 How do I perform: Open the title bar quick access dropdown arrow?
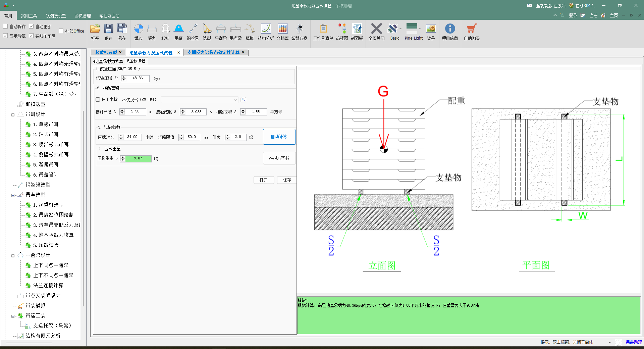click(13, 5)
